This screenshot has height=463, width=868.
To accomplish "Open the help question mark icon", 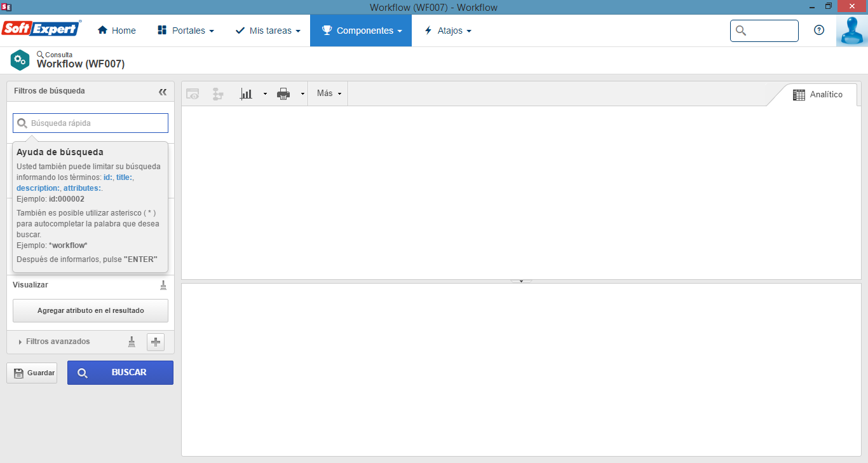I will [x=819, y=30].
